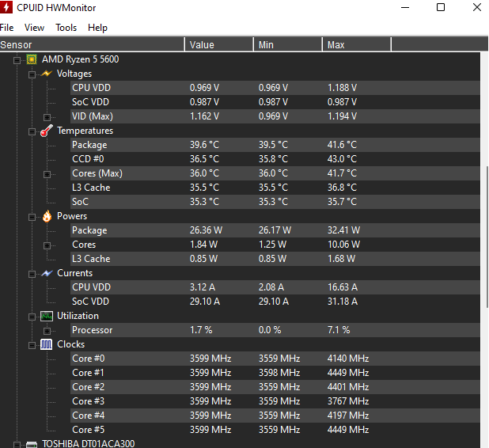The width and height of the screenshot is (489, 448).
Task: Collapse the Currents group
Action: tap(32, 274)
